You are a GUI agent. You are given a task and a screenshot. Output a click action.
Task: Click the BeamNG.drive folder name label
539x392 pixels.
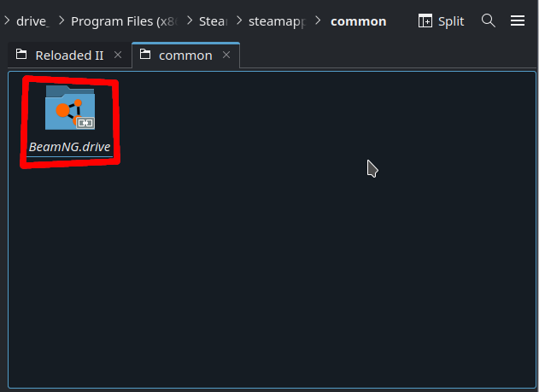[x=70, y=147]
